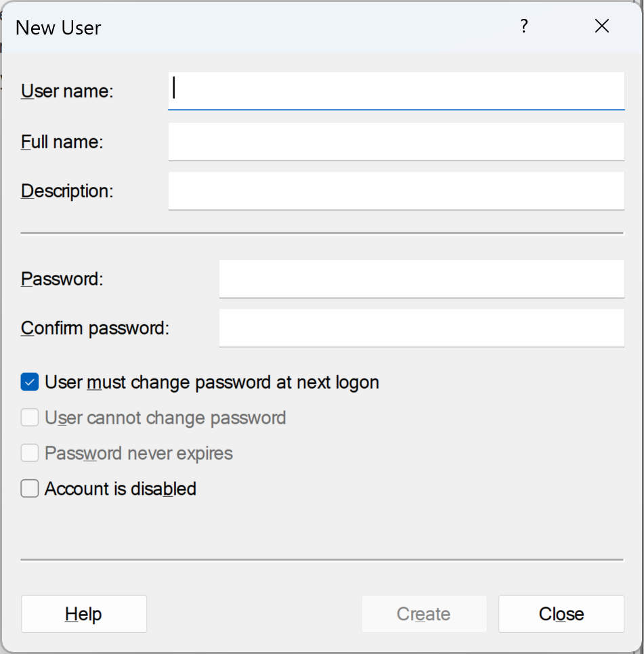Viewport: 644px width, 654px height.
Task: Uncheck 'User must change password at next logon'
Action: point(28,382)
